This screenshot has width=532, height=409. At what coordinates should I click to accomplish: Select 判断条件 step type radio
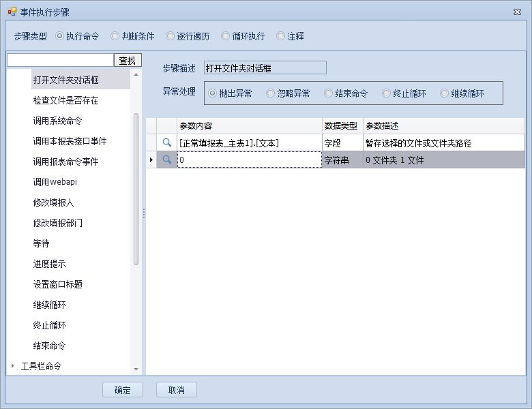coord(115,36)
